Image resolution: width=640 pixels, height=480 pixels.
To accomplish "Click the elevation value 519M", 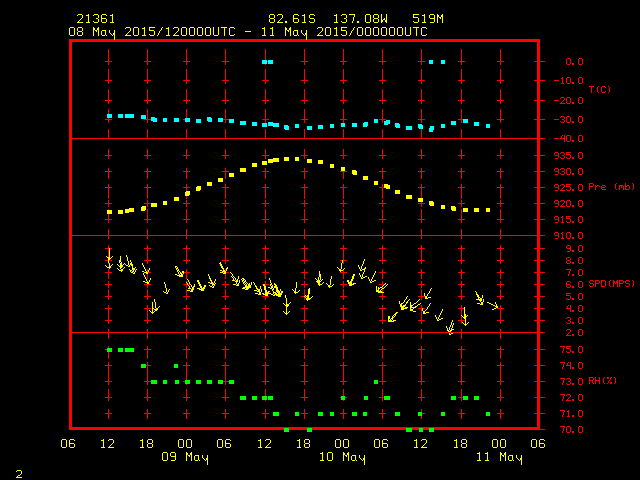I will point(427,19).
